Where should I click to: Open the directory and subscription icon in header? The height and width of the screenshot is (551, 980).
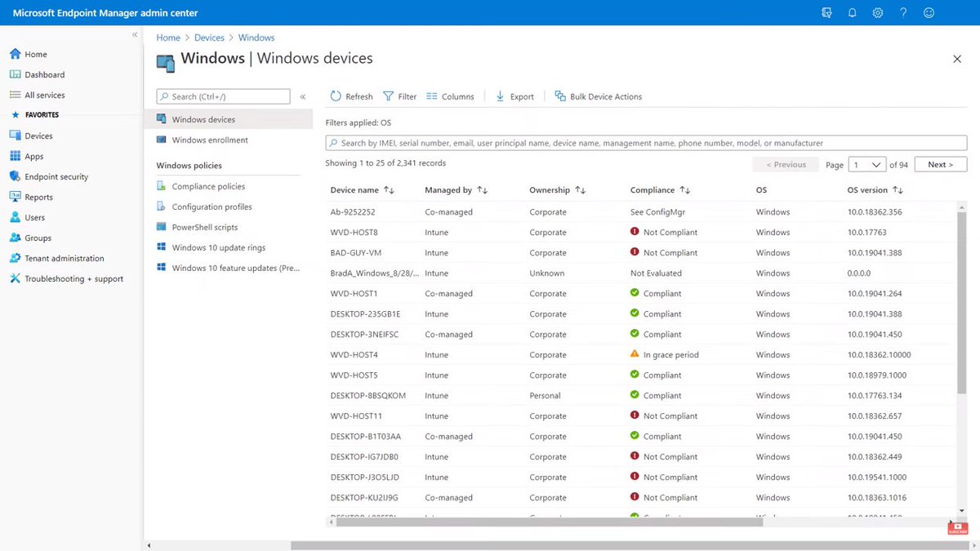pyautogui.click(x=826, y=13)
